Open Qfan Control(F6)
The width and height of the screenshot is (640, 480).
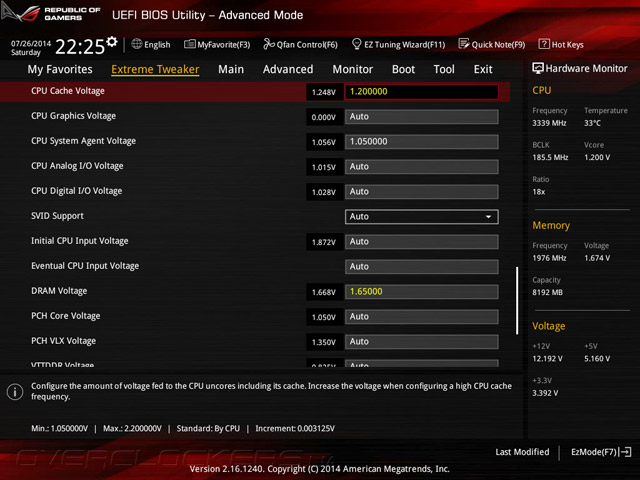coord(300,44)
